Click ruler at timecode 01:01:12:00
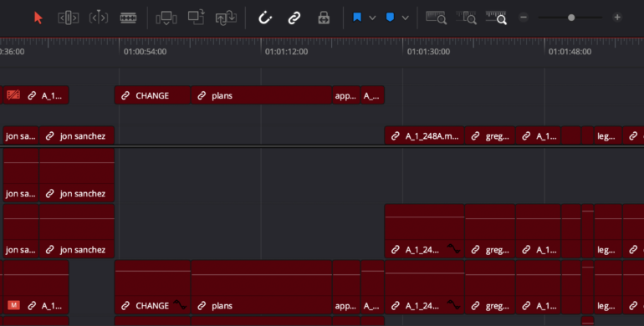This screenshot has width=644, height=326. 286,52
